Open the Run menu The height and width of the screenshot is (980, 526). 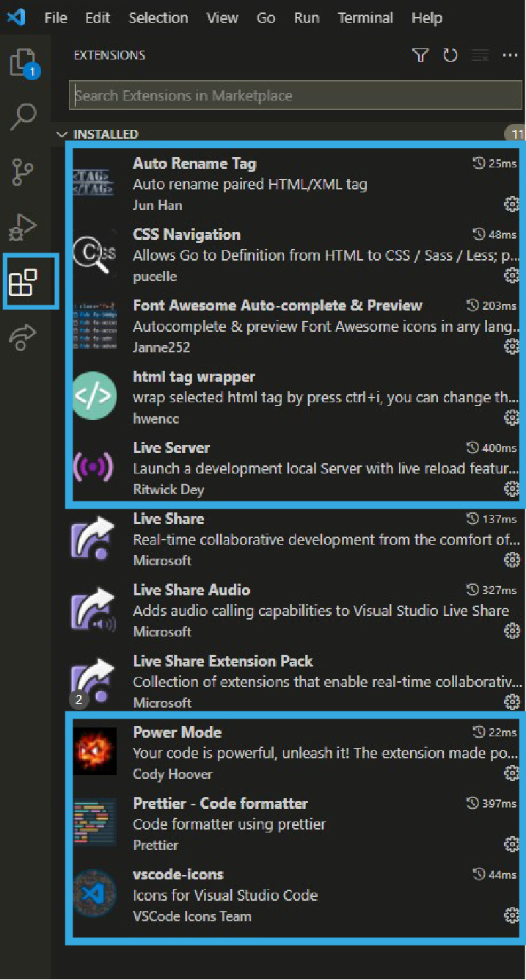point(307,18)
